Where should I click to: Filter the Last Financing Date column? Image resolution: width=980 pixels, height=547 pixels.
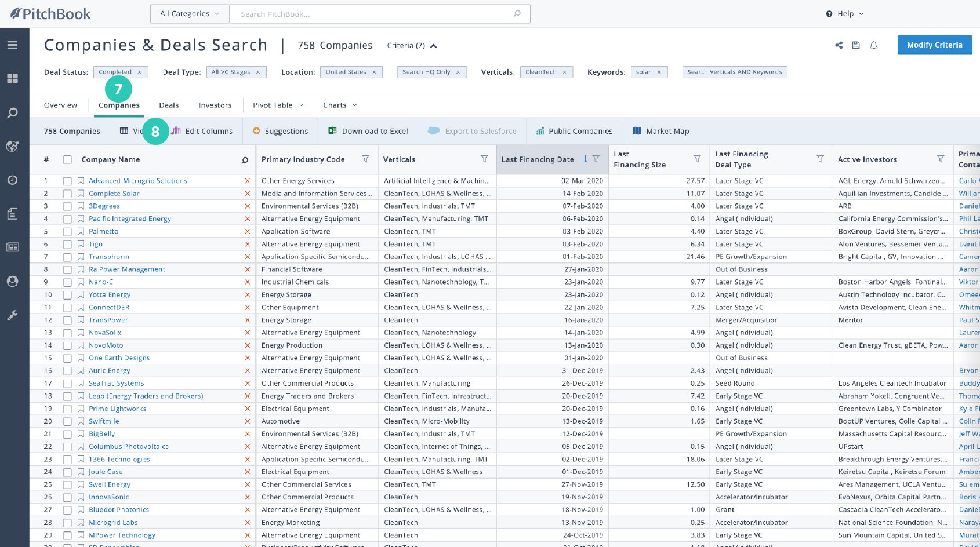[596, 159]
